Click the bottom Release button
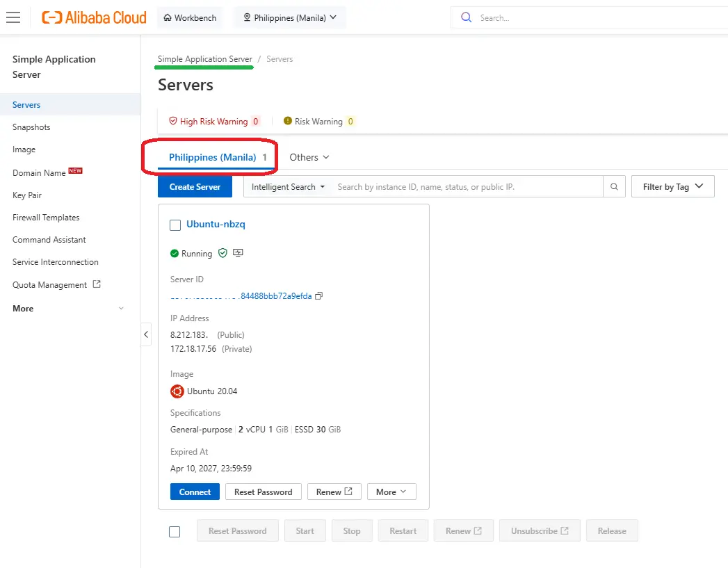 point(612,531)
